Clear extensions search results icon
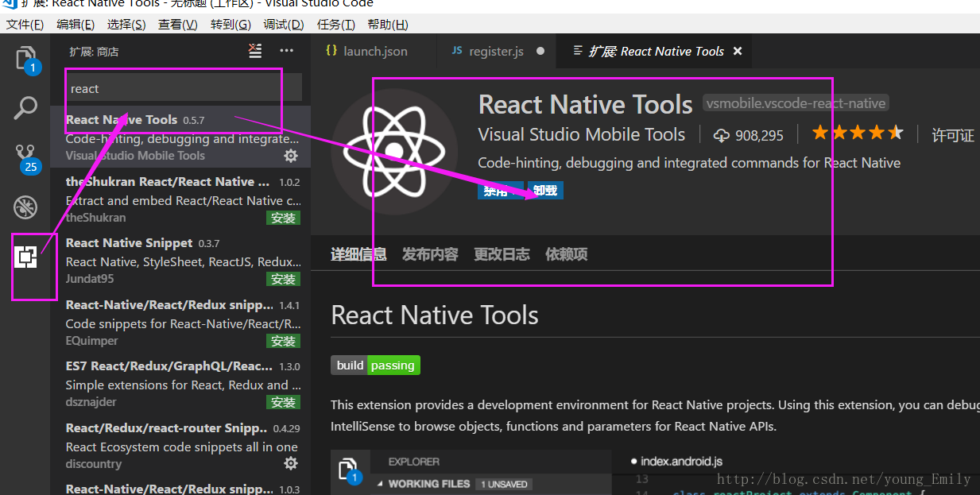The height and width of the screenshot is (495, 980). coord(254,51)
